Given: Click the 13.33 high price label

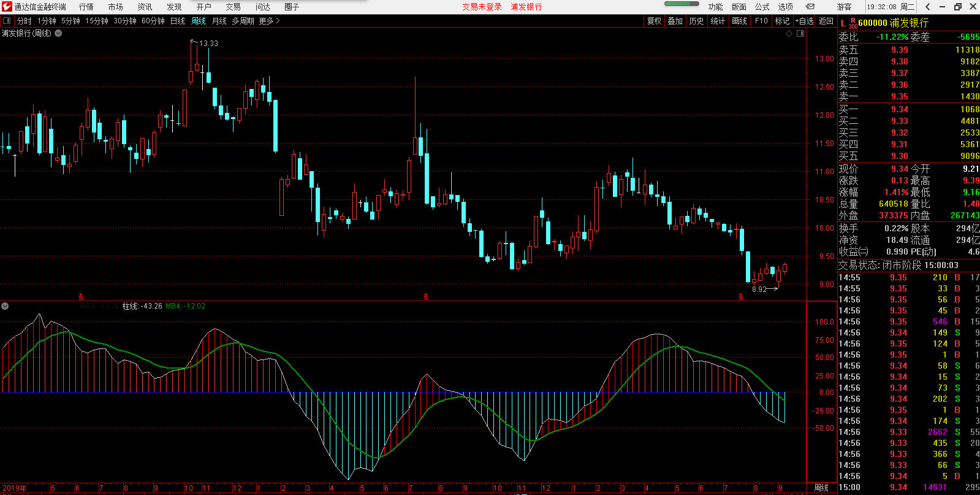Looking at the screenshot, I should [x=208, y=44].
